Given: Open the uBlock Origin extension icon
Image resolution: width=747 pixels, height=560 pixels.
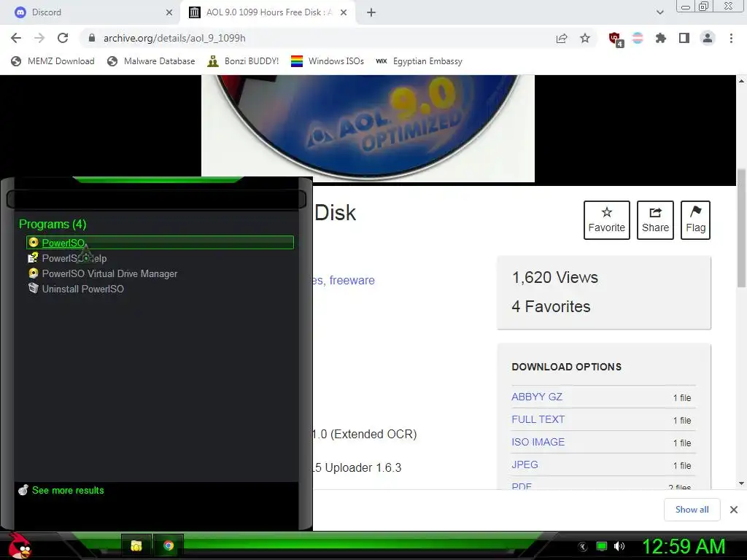Looking at the screenshot, I should click(x=615, y=39).
